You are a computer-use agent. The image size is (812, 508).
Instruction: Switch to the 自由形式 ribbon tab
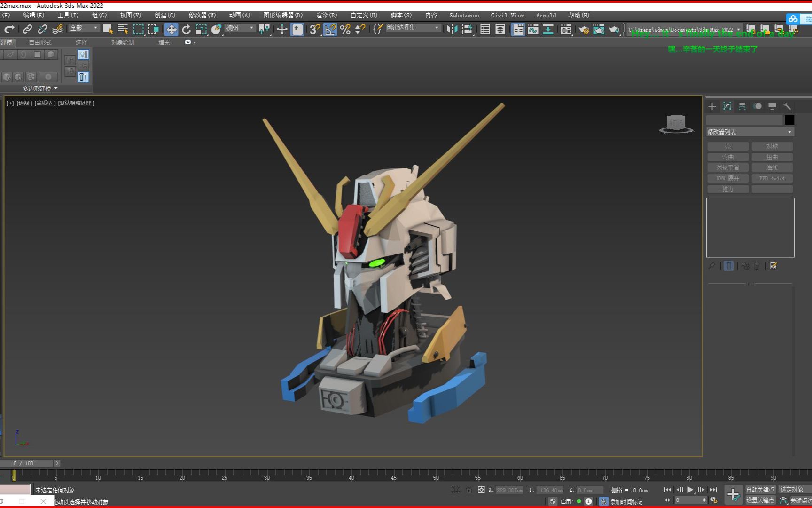(x=40, y=42)
